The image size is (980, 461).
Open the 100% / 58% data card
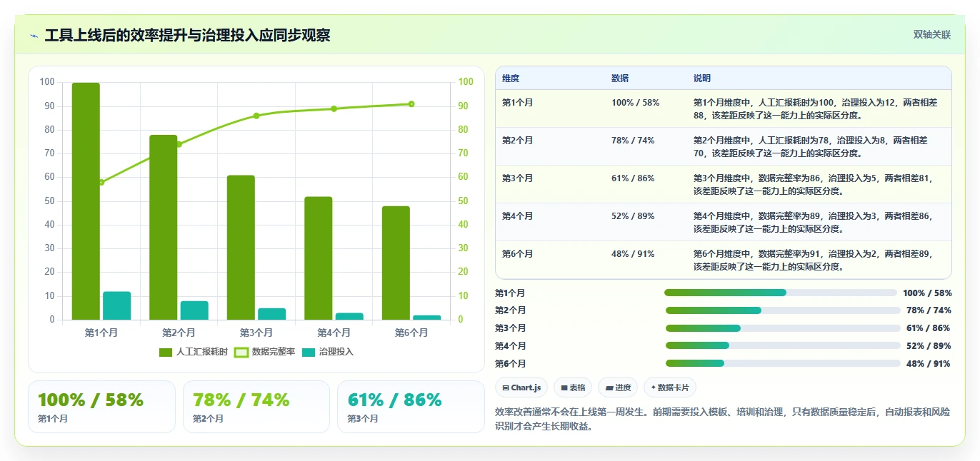pos(101,407)
